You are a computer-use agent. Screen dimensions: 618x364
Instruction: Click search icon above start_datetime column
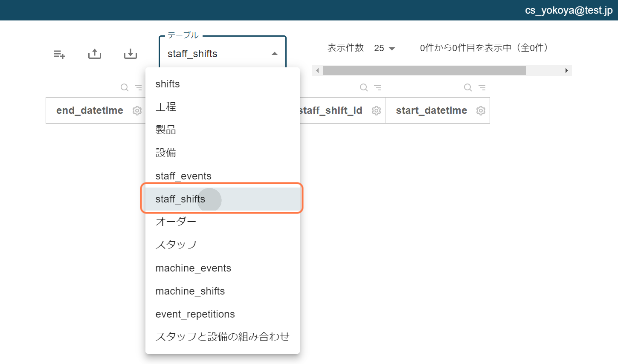468,87
